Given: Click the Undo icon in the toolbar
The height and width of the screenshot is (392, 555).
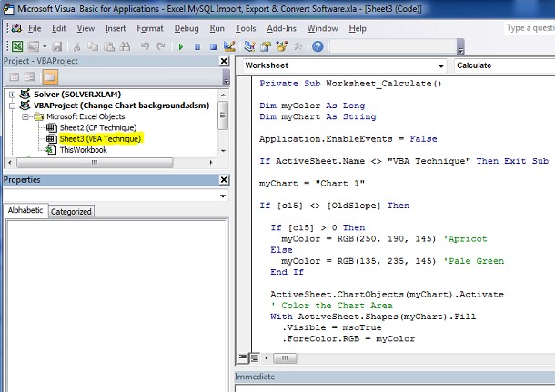Looking at the screenshot, I should (146, 45).
